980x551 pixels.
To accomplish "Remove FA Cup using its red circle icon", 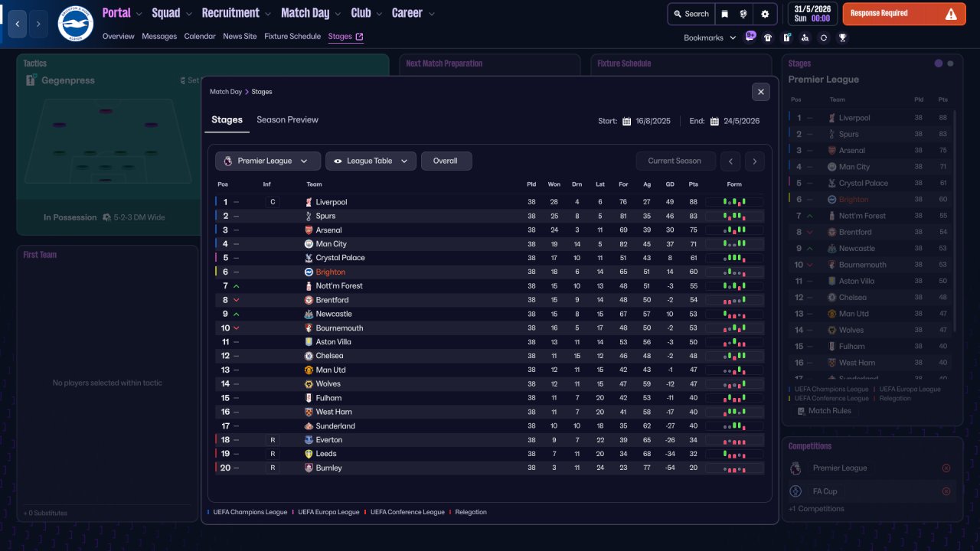I will point(946,491).
